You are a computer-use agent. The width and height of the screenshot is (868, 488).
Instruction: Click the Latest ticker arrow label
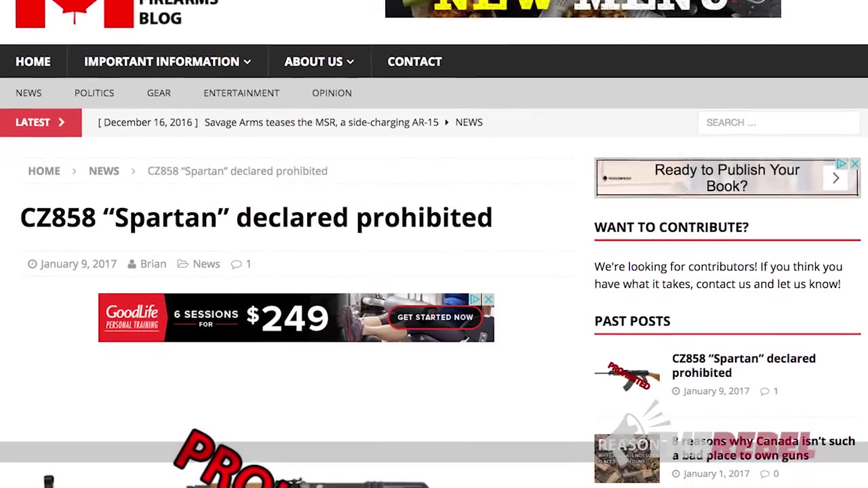(x=41, y=123)
